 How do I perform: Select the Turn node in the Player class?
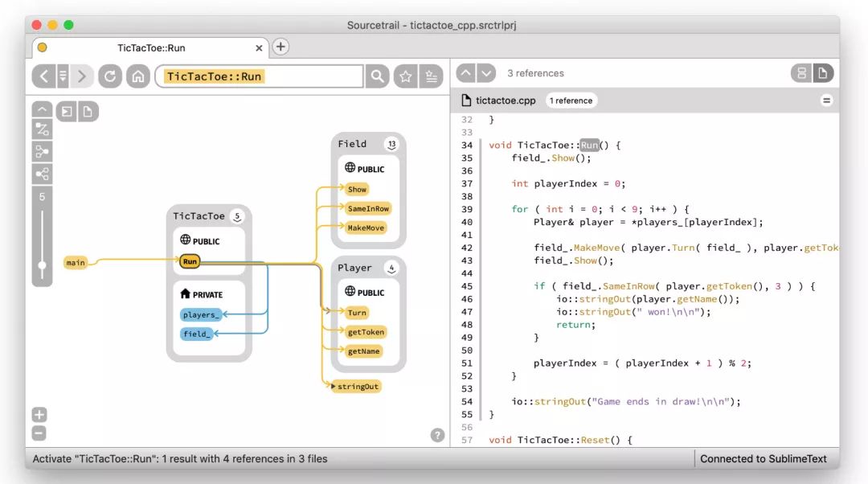pos(357,313)
